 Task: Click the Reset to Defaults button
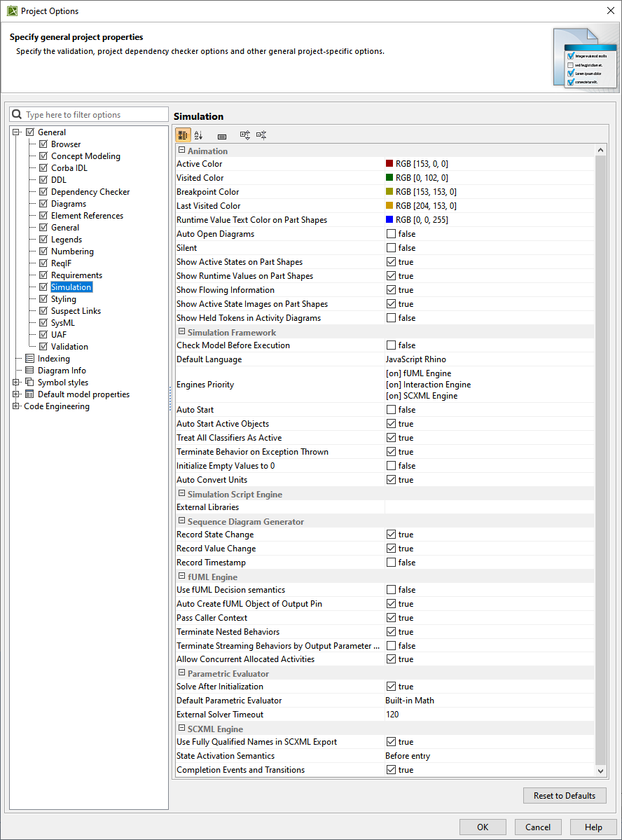564,796
